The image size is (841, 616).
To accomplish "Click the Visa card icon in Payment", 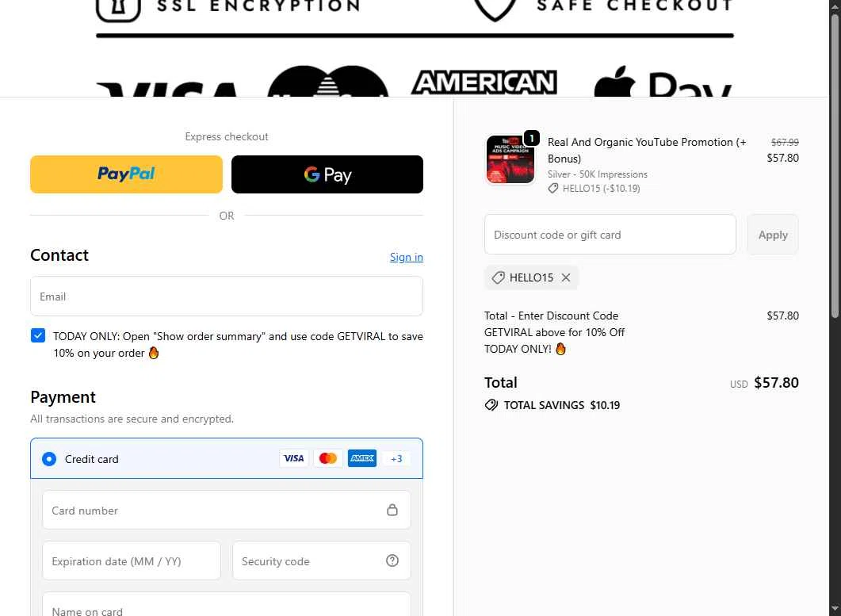I will click(294, 458).
